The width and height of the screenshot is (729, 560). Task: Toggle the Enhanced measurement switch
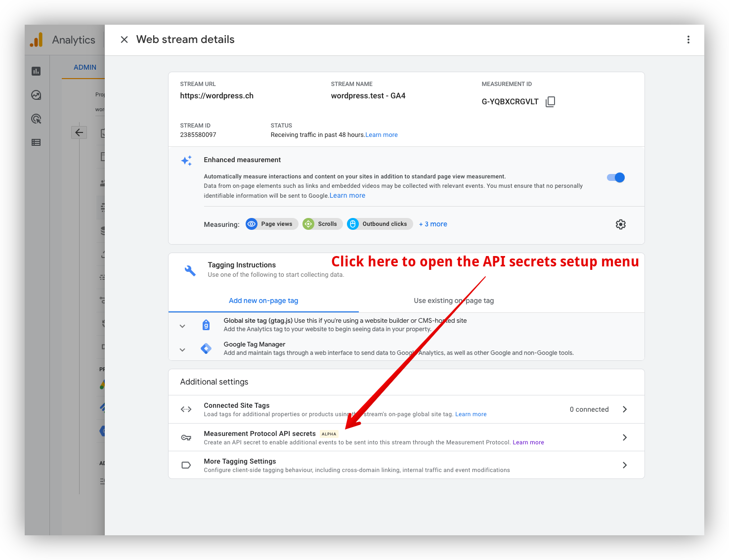(616, 177)
